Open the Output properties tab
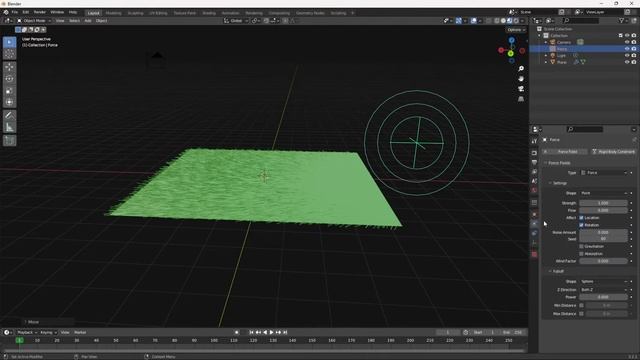 (534, 162)
